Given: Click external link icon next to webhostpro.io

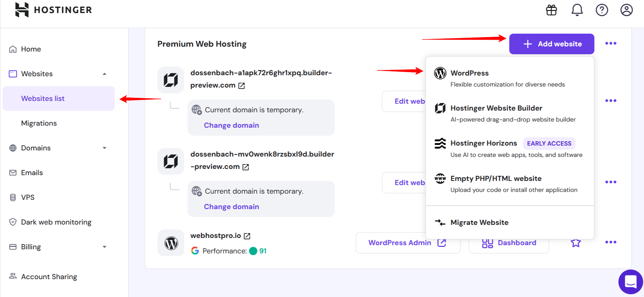Looking at the screenshot, I should click(x=247, y=236).
